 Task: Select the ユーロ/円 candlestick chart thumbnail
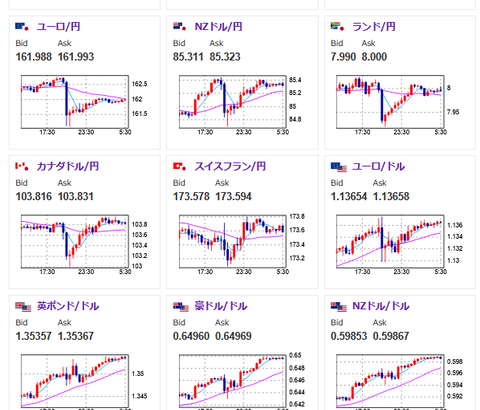click(x=76, y=105)
